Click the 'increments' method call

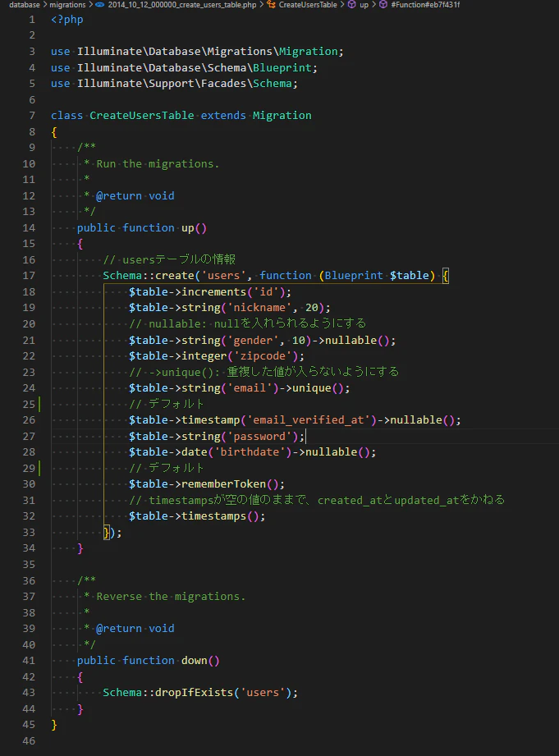point(213,291)
